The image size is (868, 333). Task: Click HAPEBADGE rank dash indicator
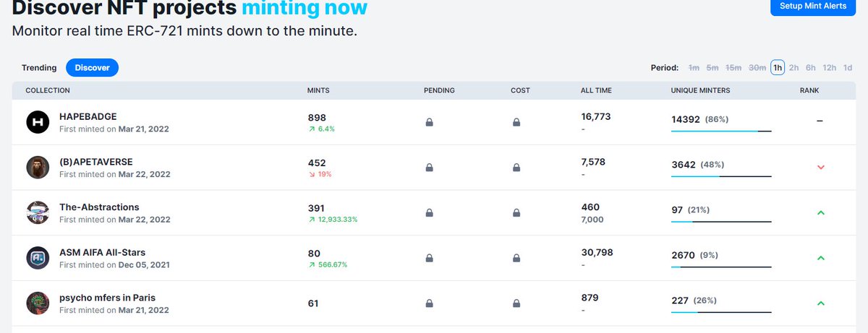click(820, 121)
